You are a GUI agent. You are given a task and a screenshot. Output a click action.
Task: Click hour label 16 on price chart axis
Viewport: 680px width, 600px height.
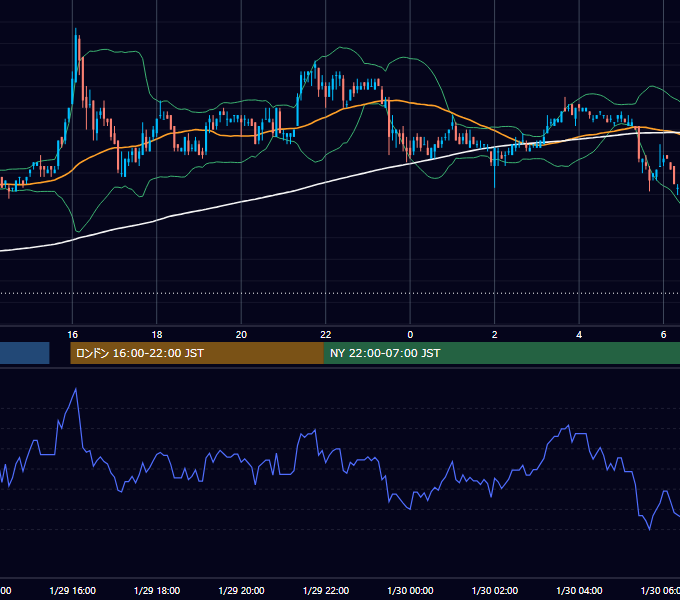(x=72, y=335)
